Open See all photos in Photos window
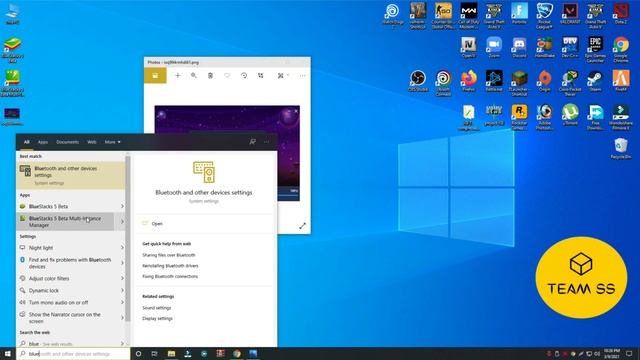The height and width of the screenshot is (360, 640). click(x=155, y=76)
